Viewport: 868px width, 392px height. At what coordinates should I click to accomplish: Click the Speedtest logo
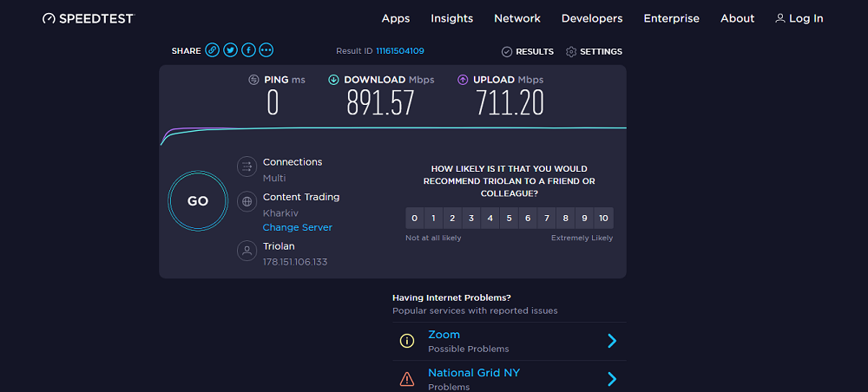pyautogui.click(x=89, y=18)
